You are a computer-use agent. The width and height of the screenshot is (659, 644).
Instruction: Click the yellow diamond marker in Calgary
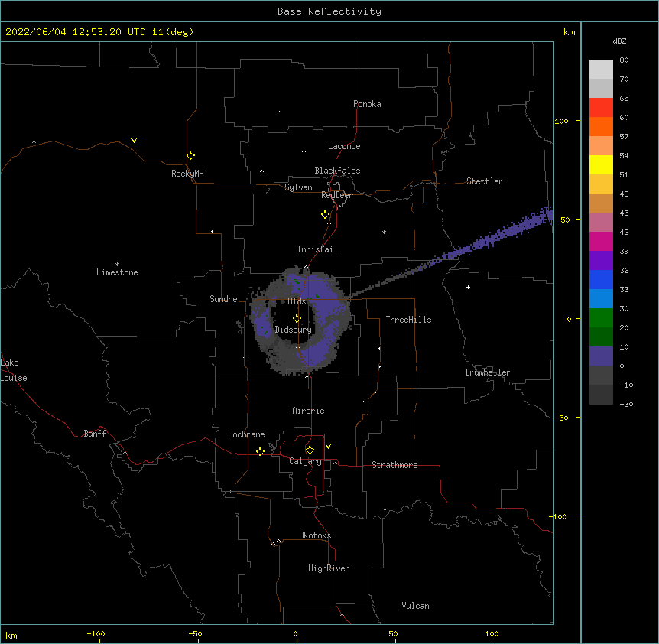pyautogui.click(x=310, y=450)
